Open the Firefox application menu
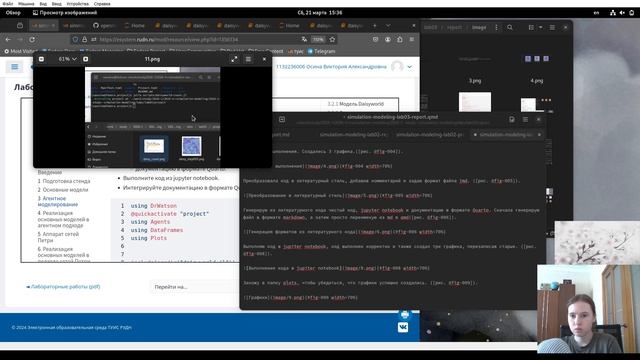Screen dimensions: 640x360 tap(411, 40)
